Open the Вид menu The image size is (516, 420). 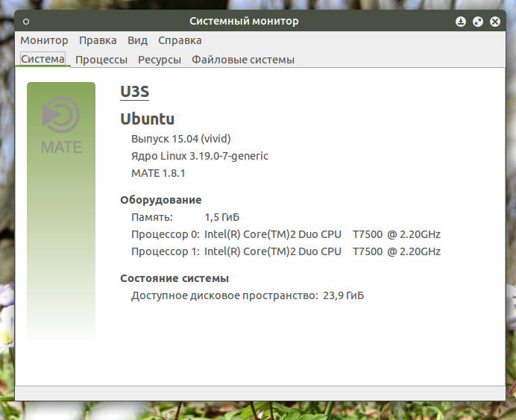point(137,40)
